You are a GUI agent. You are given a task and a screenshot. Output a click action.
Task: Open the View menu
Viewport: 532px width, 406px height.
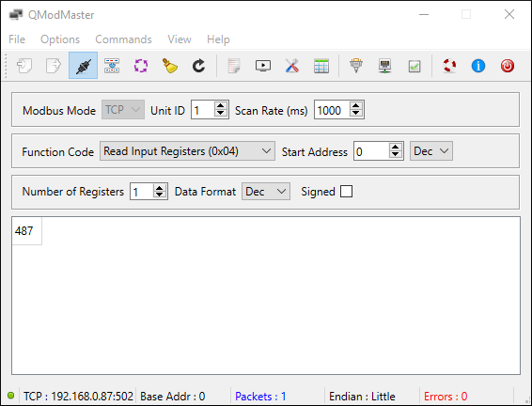click(180, 39)
